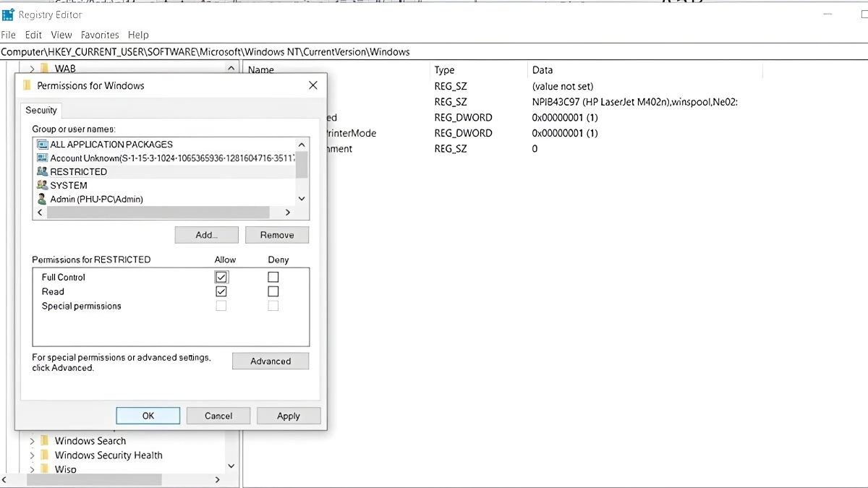Open the Advanced permissions settings
The width and height of the screenshot is (868, 488).
tap(271, 361)
